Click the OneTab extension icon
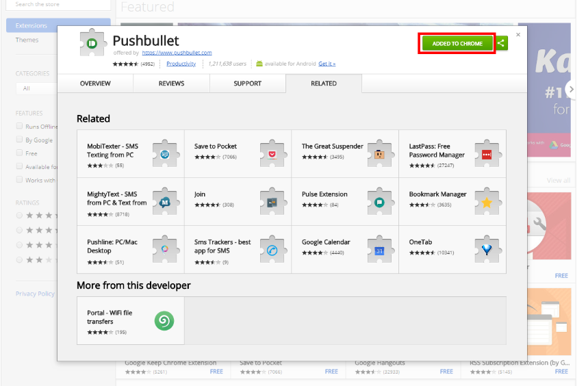The height and width of the screenshot is (386, 588). tap(487, 250)
